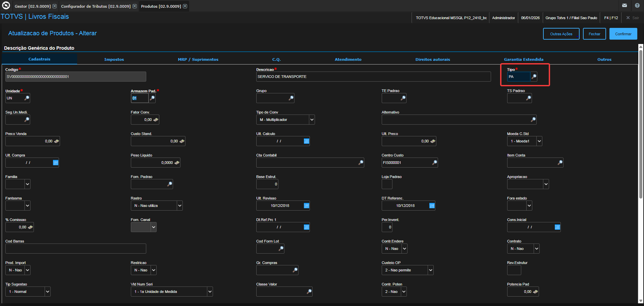Expand the Moeda C.Std dropdown
Viewport: 644px width, 306px height.
tap(539, 141)
